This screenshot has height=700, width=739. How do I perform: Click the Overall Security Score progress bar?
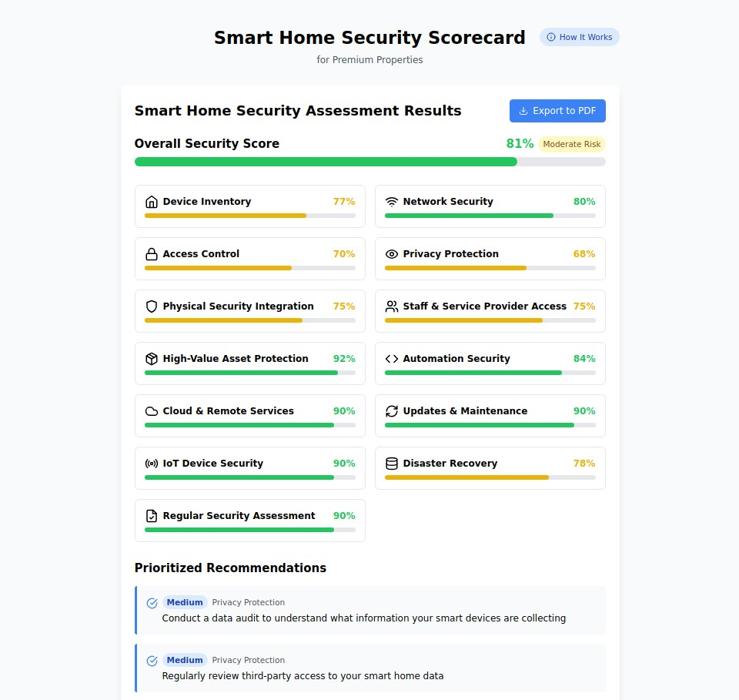(369, 162)
